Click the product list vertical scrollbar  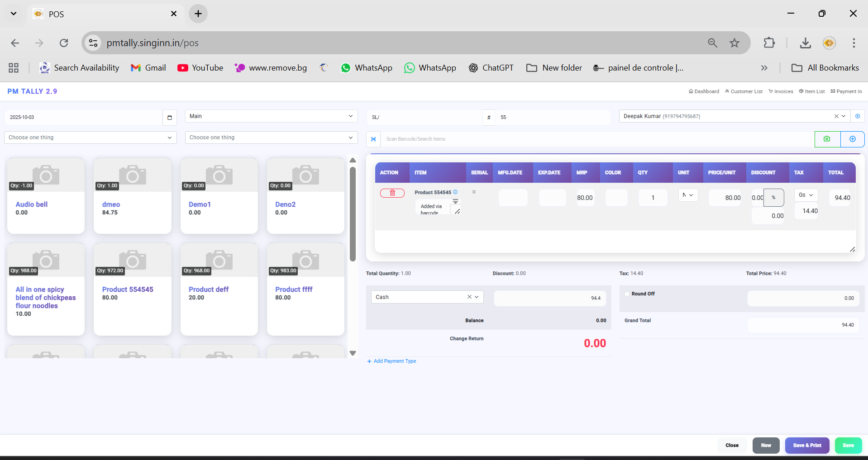[353, 214]
